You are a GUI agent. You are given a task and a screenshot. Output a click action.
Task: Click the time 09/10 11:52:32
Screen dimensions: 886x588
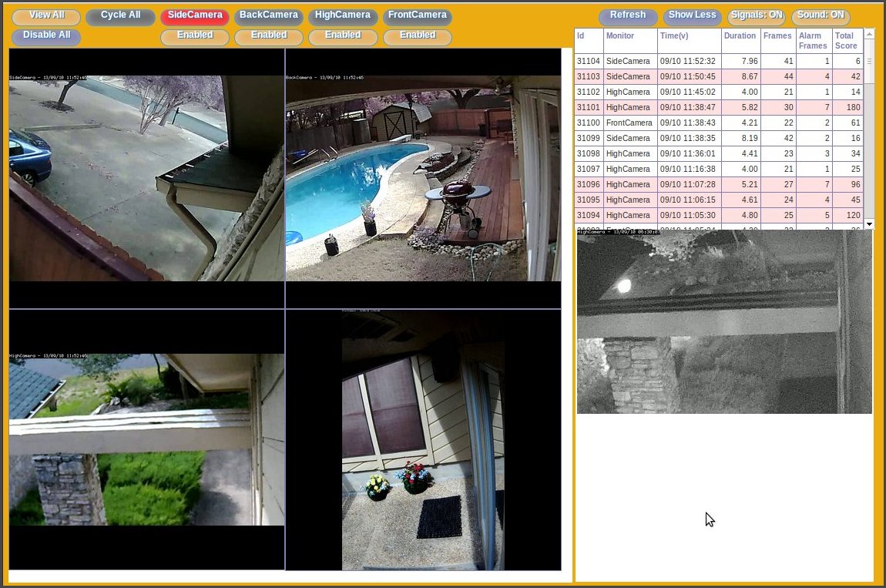coord(688,61)
